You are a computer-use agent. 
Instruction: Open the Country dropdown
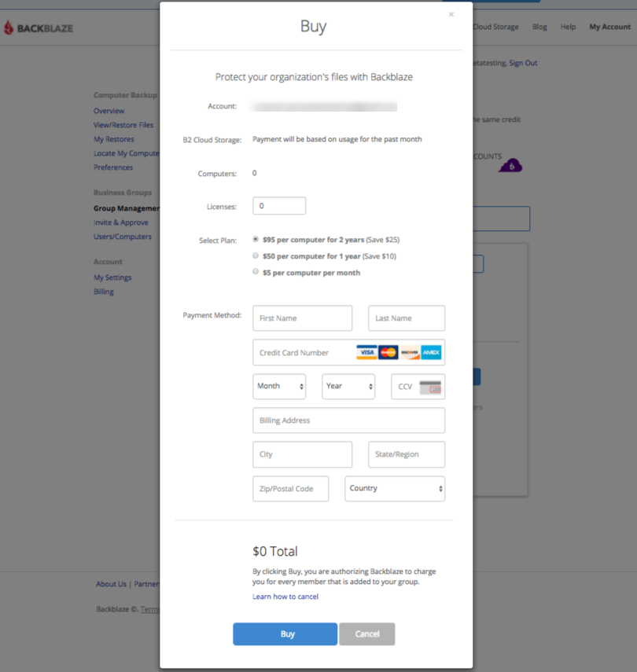[395, 489]
